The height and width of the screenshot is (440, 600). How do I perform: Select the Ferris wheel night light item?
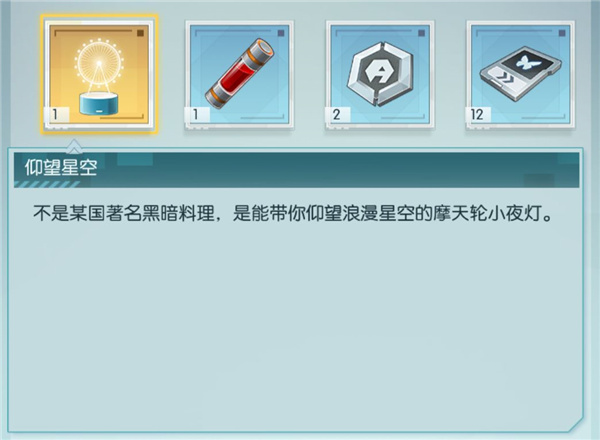coord(99,74)
